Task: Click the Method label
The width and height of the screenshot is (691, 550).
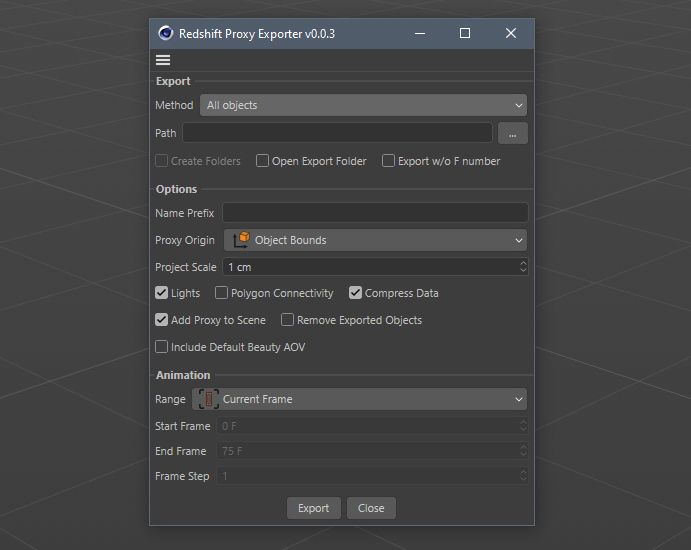Action: (174, 105)
